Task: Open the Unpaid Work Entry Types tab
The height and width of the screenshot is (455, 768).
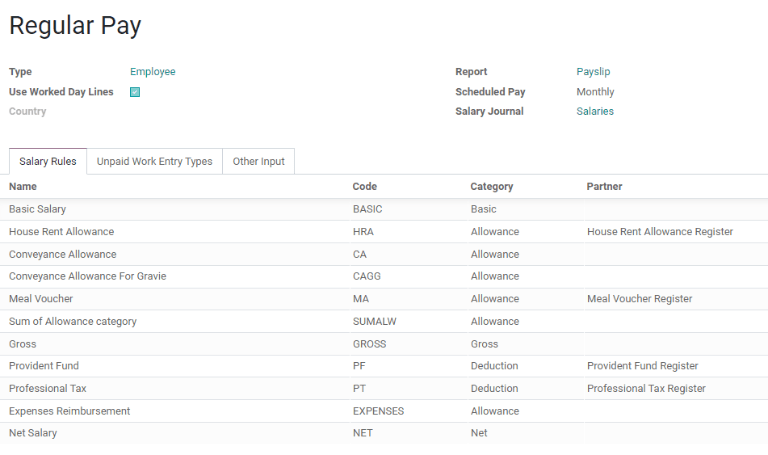Action: coord(154,161)
